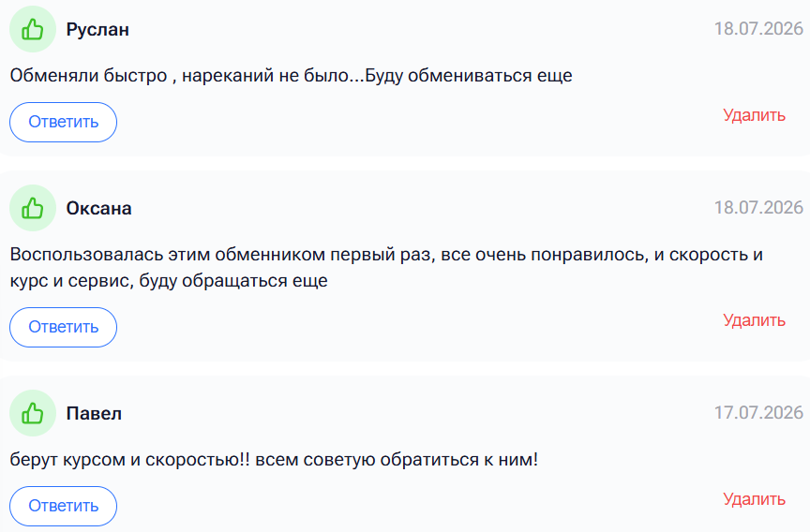
Task: Click the 18.07.2026 date on Оксана's review
Action: [758, 207]
